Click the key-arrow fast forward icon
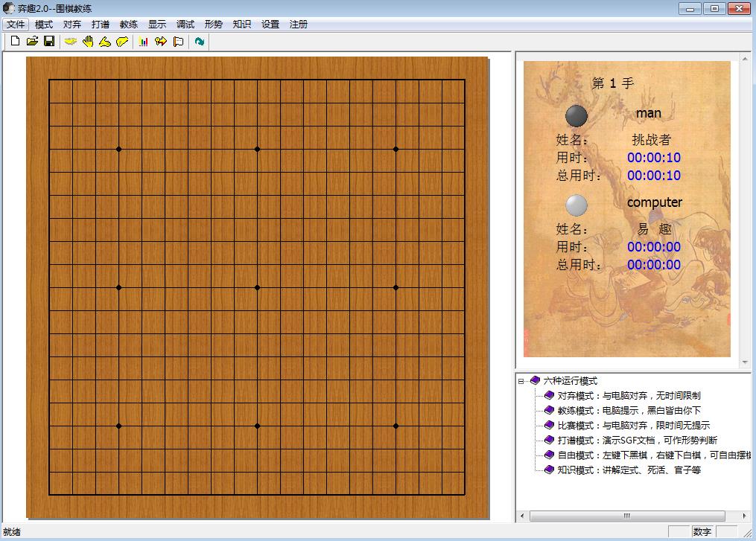The height and width of the screenshot is (541, 756). 159,41
